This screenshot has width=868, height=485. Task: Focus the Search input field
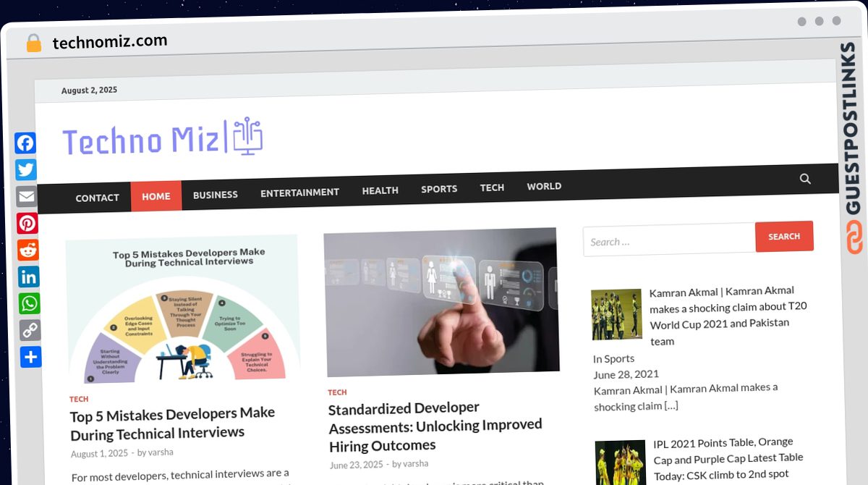tap(669, 240)
